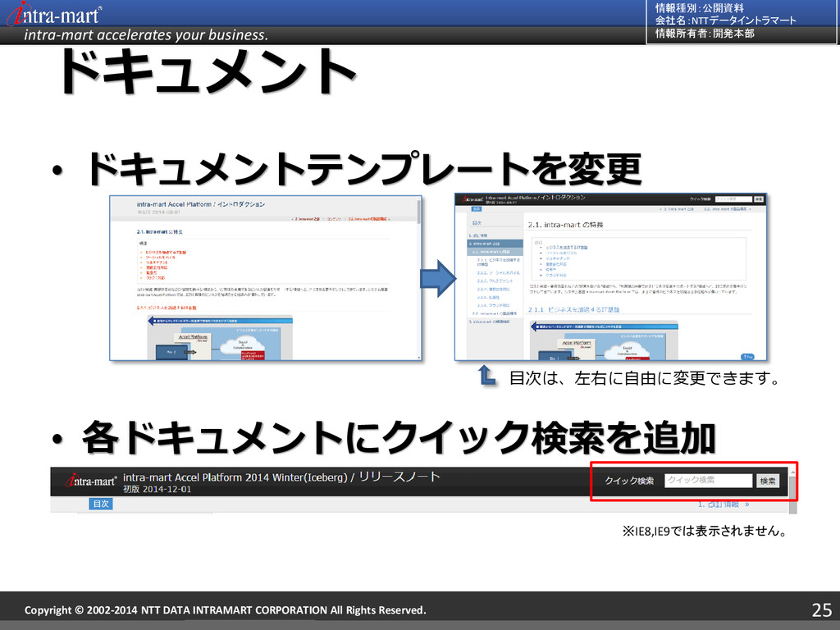Click small 目次 tab in new template screenshot
Screen dimensions: 840x630
point(477,209)
